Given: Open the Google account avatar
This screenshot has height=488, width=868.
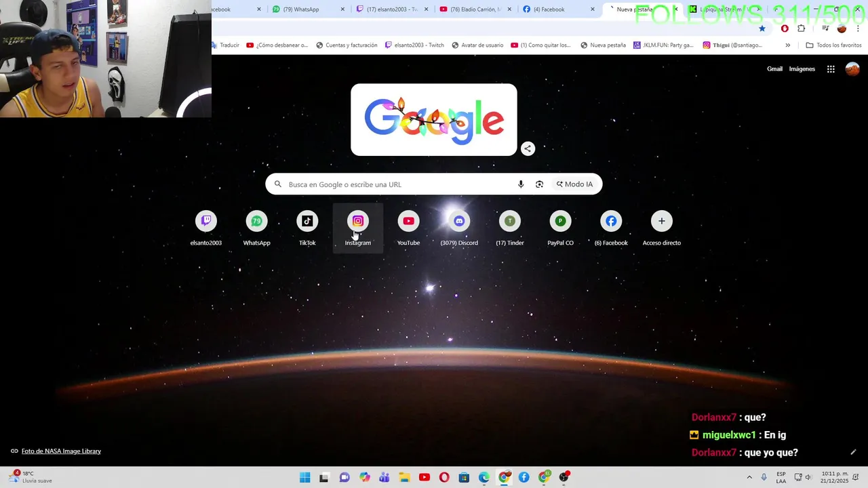Looking at the screenshot, I should pyautogui.click(x=852, y=69).
